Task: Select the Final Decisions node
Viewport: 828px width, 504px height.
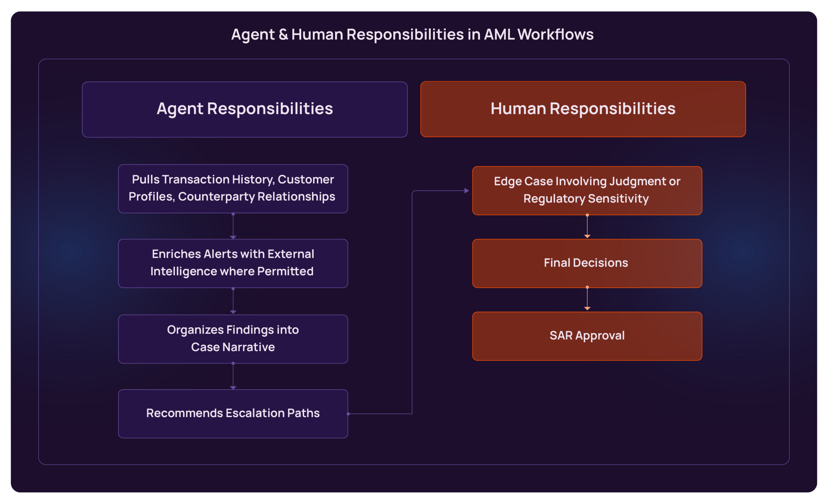Action: point(587,263)
